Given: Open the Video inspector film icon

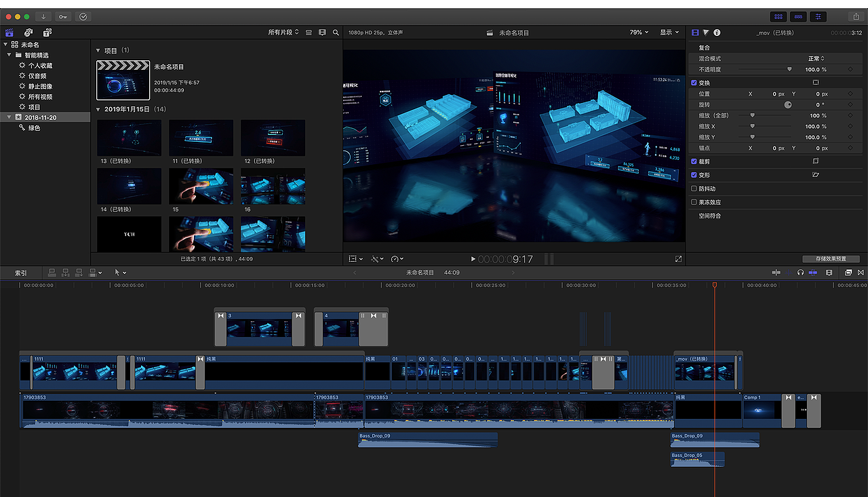Looking at the screenshot, I should point(695,33).
